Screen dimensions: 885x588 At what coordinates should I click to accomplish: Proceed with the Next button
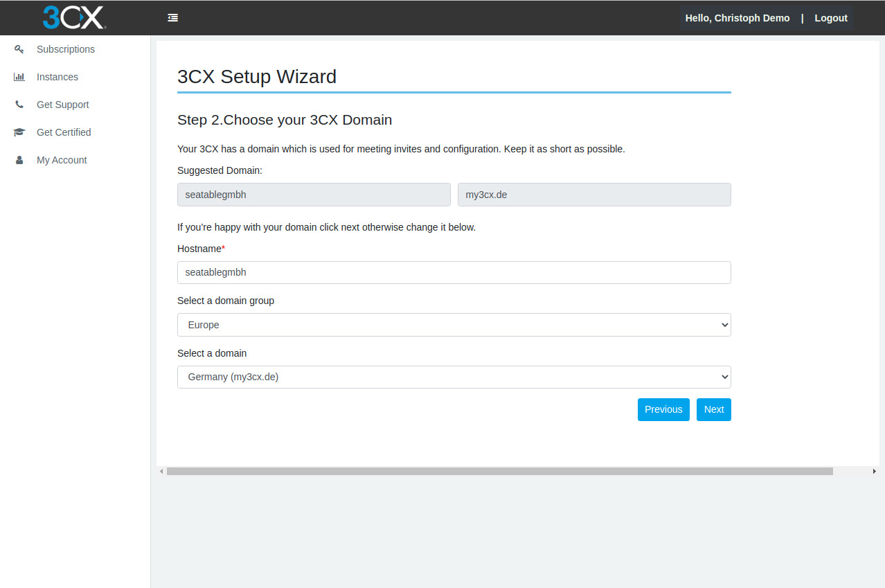[x=714, y=409]
